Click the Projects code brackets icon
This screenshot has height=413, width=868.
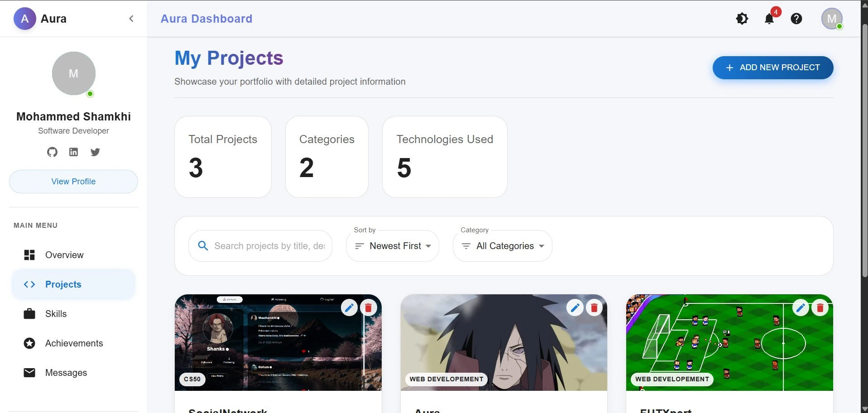[29, 284]
